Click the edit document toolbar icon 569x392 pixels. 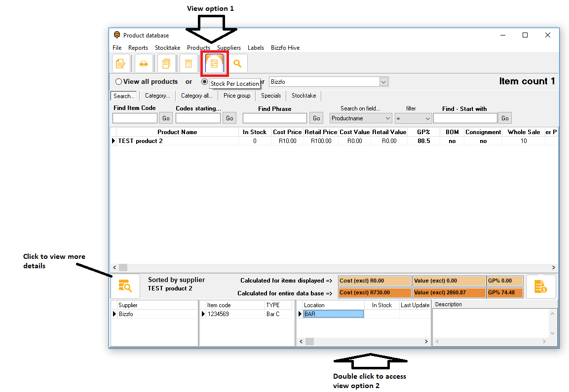click(x=120, y=64)
